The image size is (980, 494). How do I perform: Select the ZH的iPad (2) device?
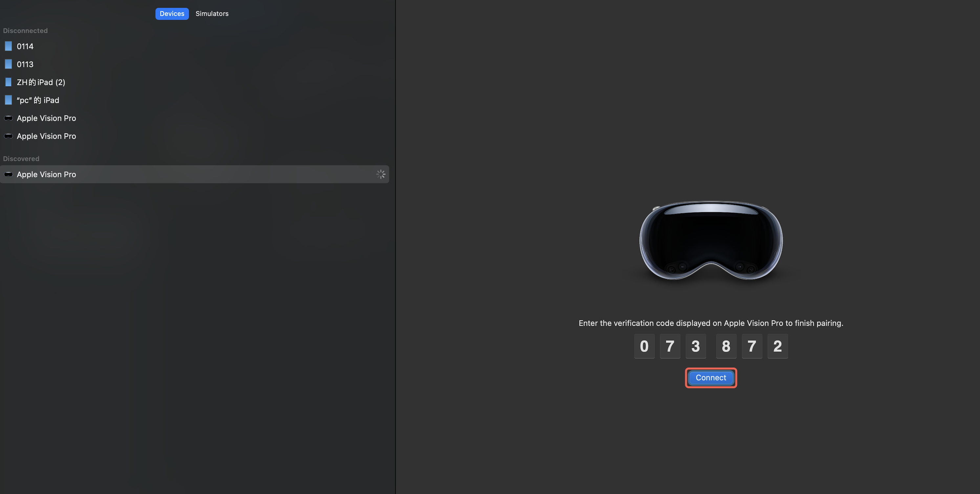(194, 82)
